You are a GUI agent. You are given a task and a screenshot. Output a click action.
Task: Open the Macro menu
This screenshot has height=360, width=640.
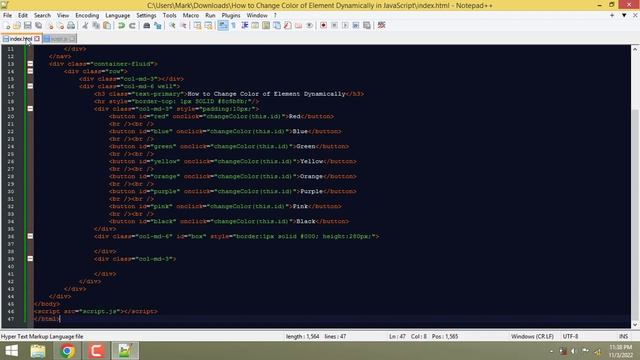tap(191, 16)
